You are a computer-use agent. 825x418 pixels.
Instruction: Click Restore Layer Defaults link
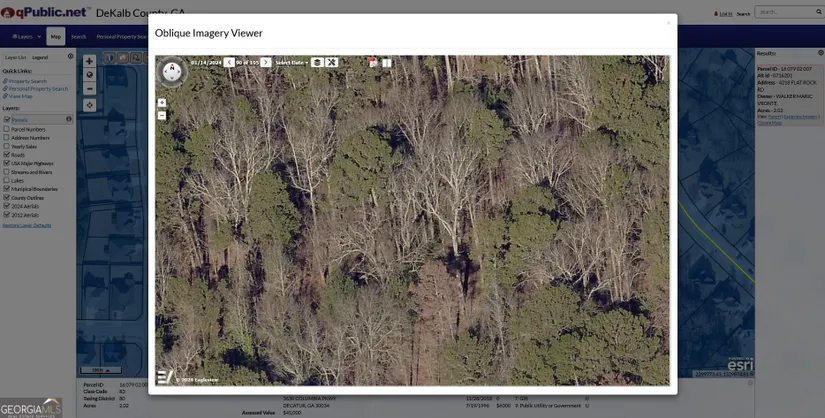(27, 225)
